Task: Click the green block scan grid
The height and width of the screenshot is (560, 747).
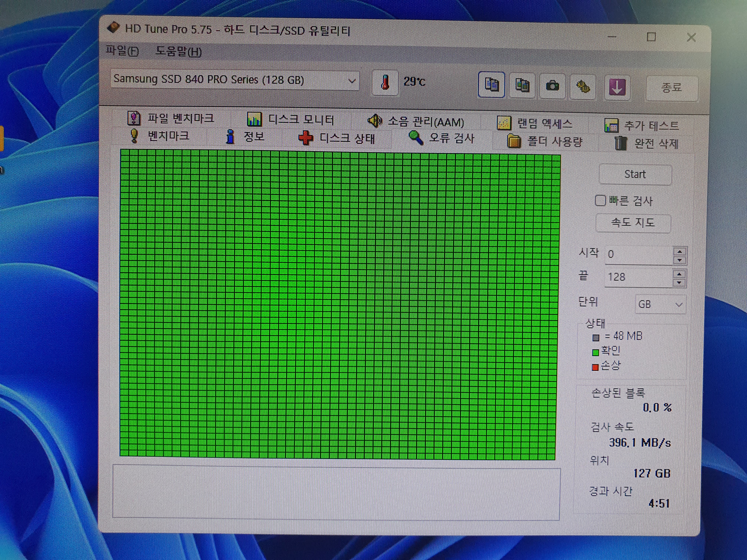Action: click(x=340, y=305)
